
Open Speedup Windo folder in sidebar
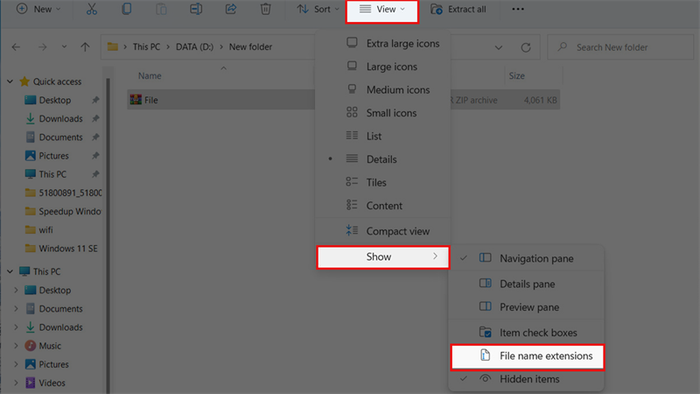pyautogui.click(x=62, y=212)
